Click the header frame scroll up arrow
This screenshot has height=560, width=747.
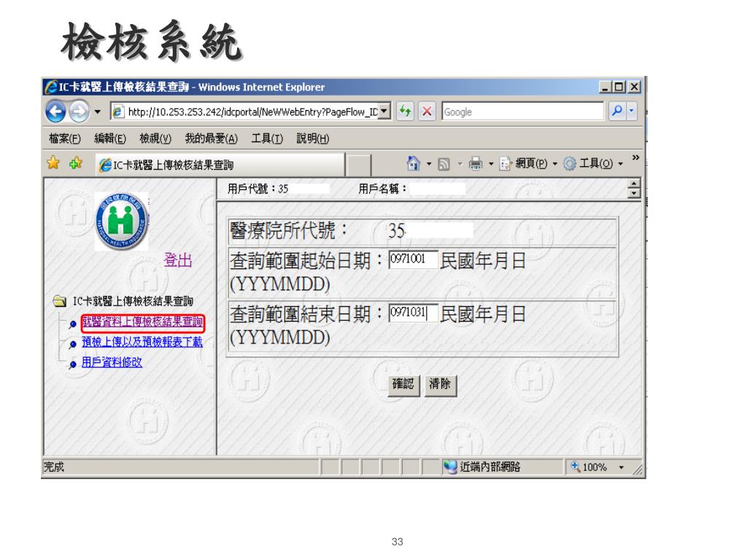tap(634, 184)
